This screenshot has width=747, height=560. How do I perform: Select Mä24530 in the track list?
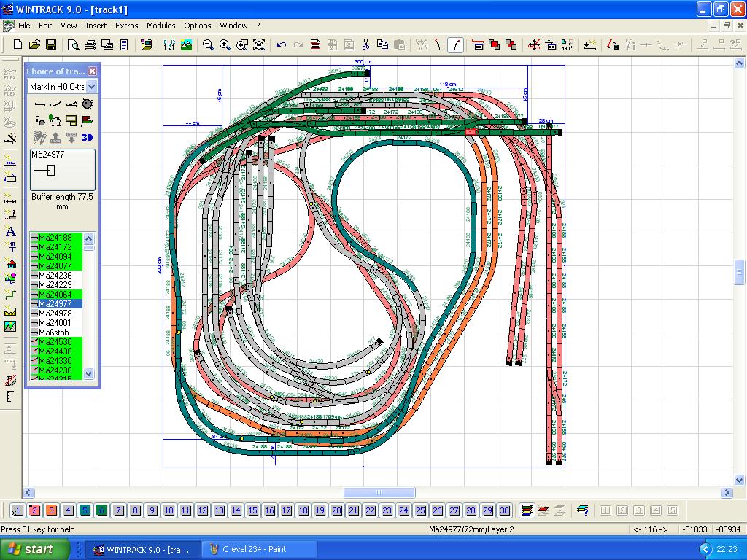pyautogui.click(x=55, y=342)
